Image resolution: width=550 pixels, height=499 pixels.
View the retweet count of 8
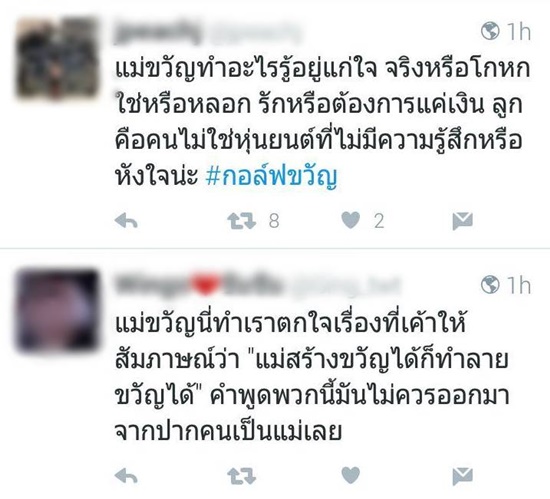pyautogui.click(x=274, y=221)
